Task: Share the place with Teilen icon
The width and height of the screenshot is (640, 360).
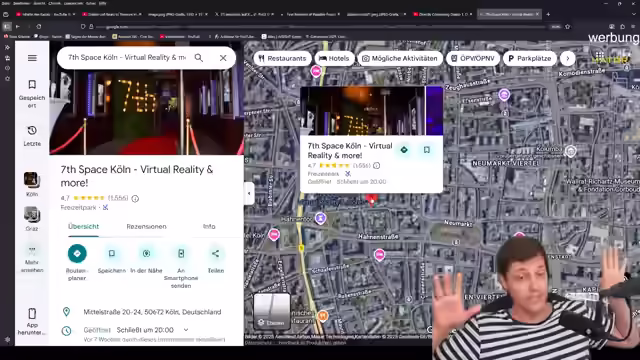Action: (x=216, y=253)
